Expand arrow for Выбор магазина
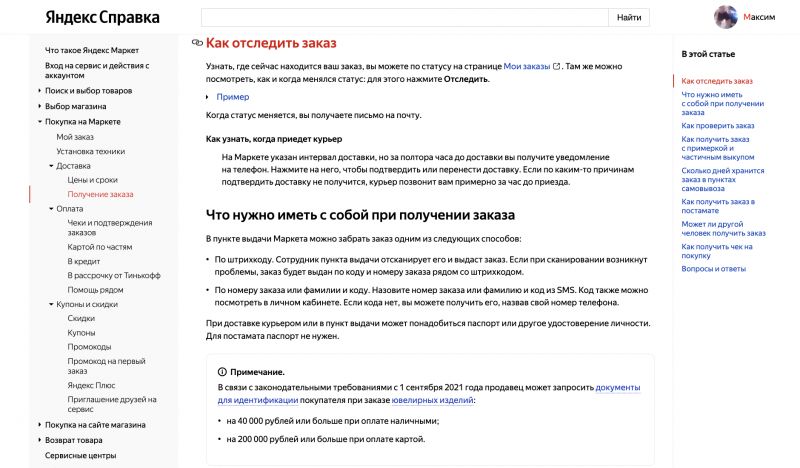The width and height of the screenshot is (800, 468). (40, 106)
